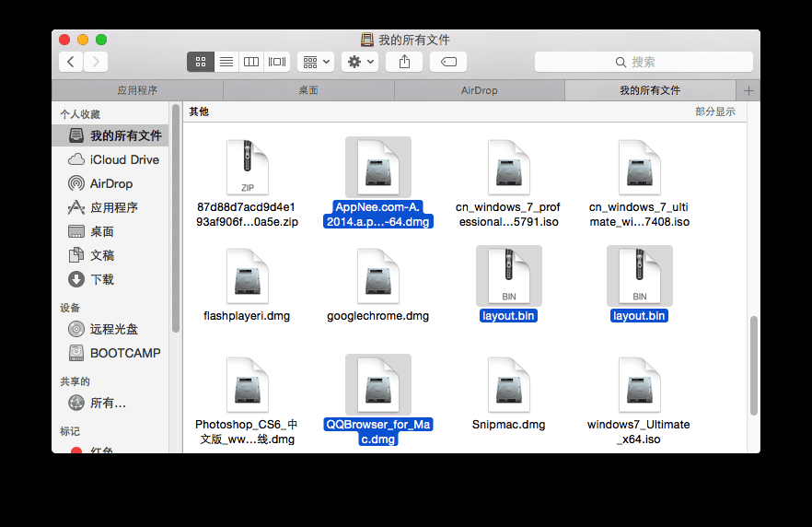The height and width of the screenshot is (527, 812).
Task: Open AirDrop in the sidebar
Action: coord(110,183)
